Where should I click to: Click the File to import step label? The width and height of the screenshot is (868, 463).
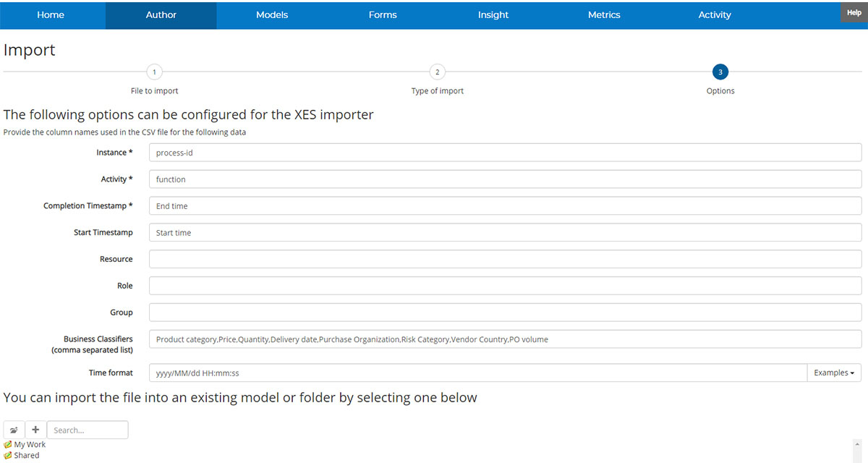coord(154,91)
